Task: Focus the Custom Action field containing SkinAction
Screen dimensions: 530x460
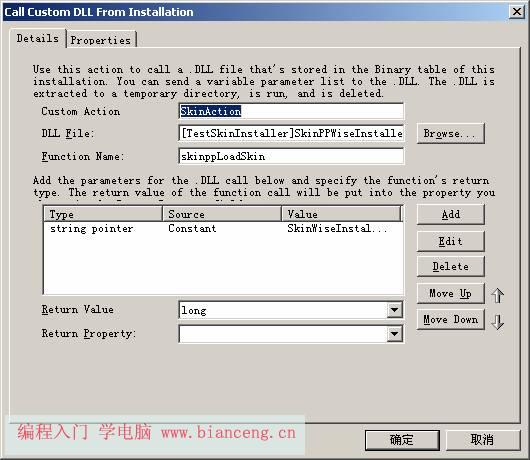Action: pos(291,111)
